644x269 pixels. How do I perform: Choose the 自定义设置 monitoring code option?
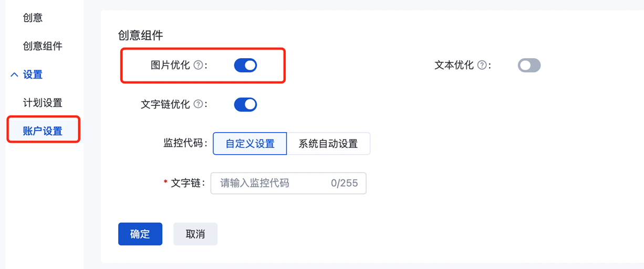250,144
